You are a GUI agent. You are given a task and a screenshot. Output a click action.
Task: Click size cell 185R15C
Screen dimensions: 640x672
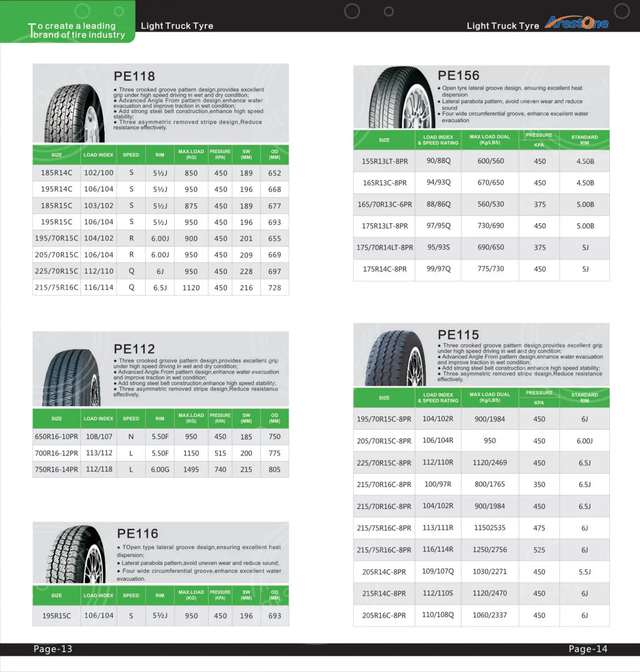[x=56, y=205]
